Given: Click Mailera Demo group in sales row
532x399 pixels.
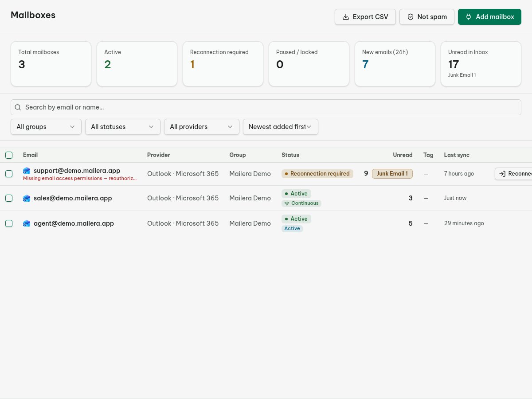Looking at the screenshot, I should tap(250, 198).
